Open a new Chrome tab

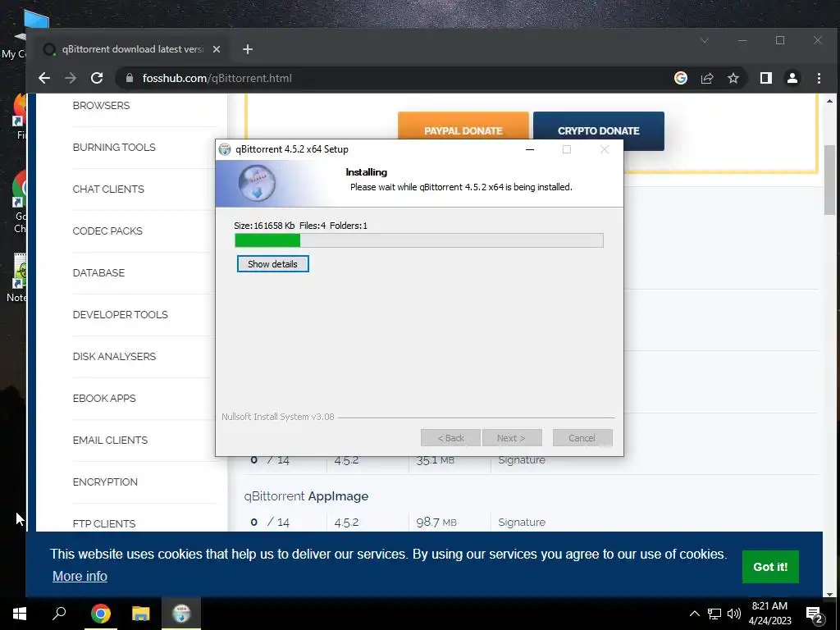coord(248,49)
